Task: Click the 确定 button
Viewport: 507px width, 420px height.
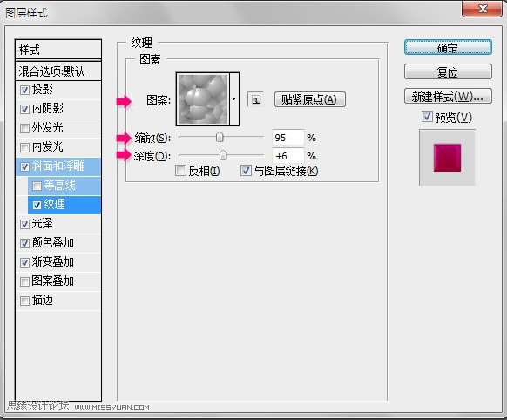Action: [x=448, y=48]
